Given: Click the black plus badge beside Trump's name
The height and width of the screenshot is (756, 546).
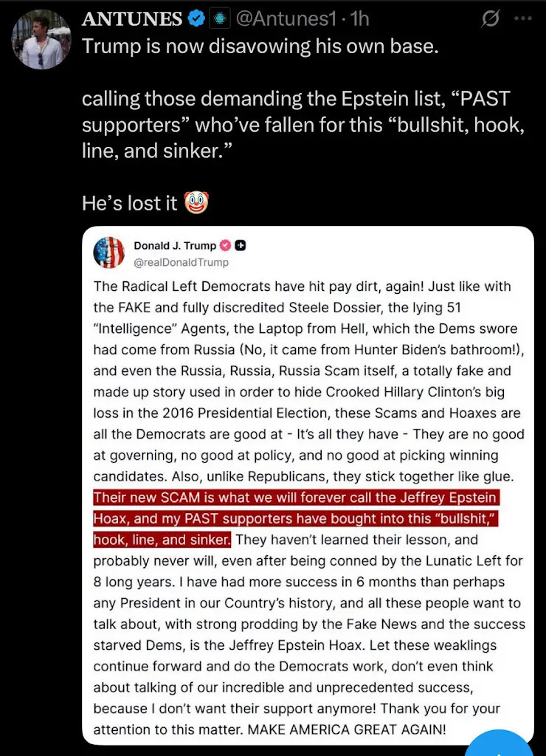Looking at the screenshot, I should 241,245.
